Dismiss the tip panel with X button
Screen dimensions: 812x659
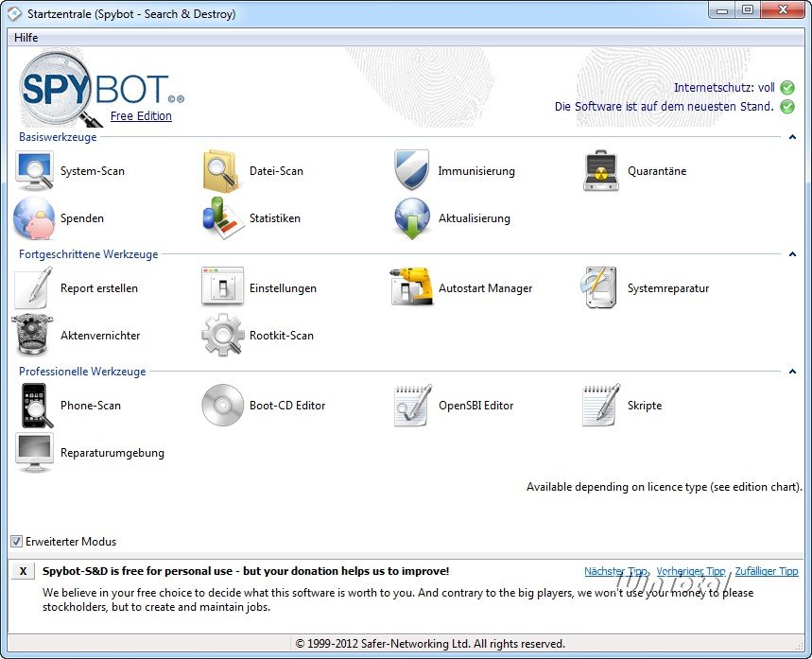pyautogui.click(x=23, y=571)
